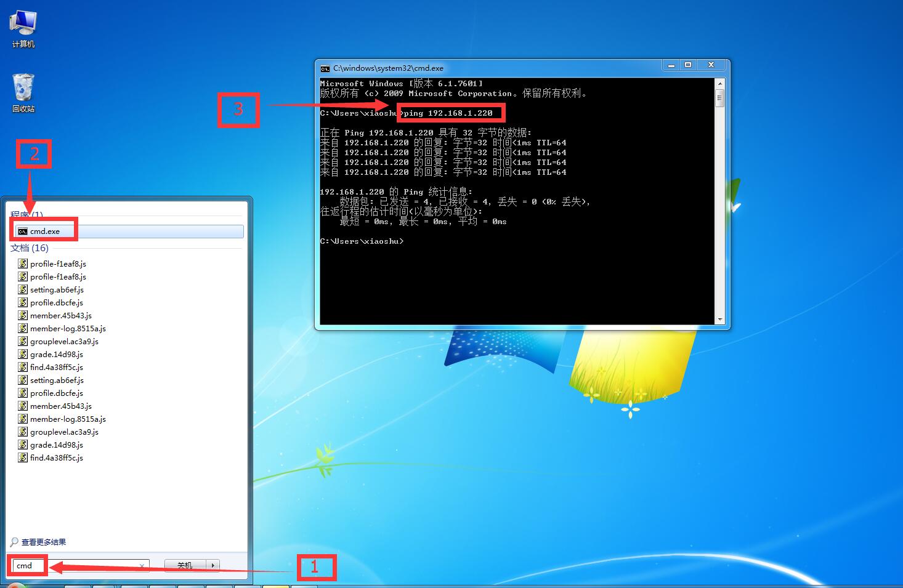Click the cmd vertical scrollbar thumb
Image resolution: width=903 pixels, height=588 pixels.
[719, 98]
